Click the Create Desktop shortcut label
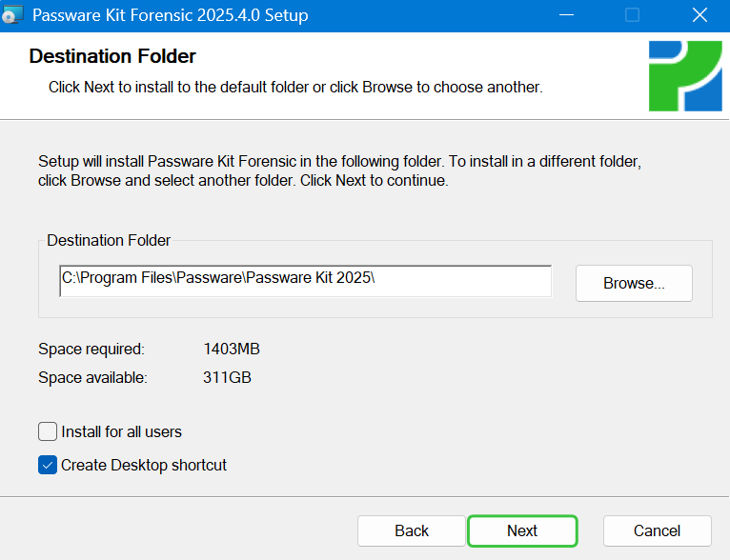 coord(144,465)
